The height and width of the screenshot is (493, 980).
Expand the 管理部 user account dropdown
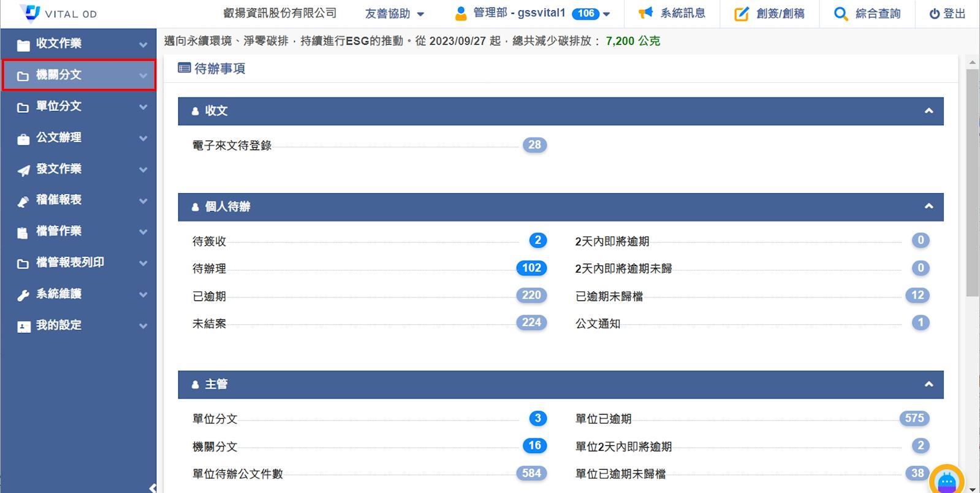point(606,13)
